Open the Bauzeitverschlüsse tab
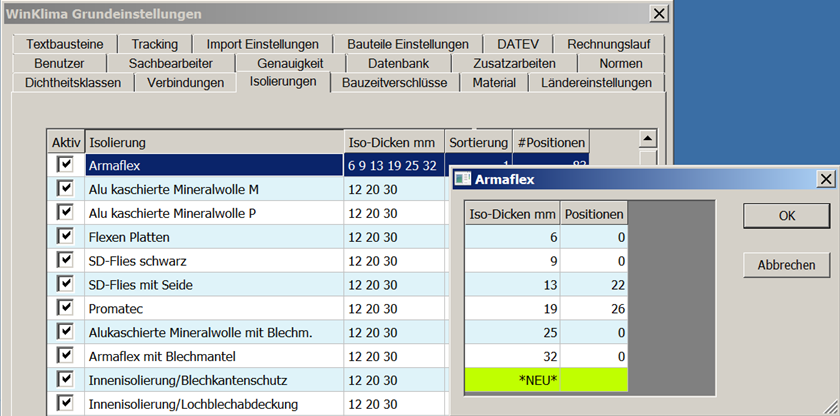This screenshot has height=416, width=840. pos(394,83)
